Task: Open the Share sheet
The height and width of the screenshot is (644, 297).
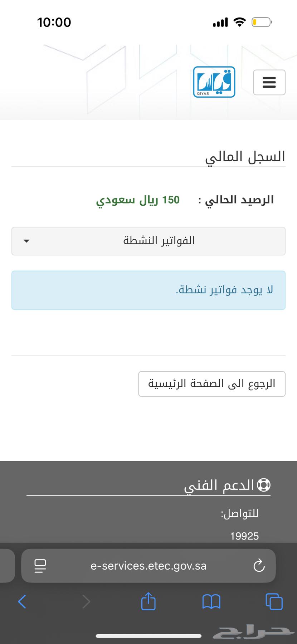Action: (x=148, y=601)
